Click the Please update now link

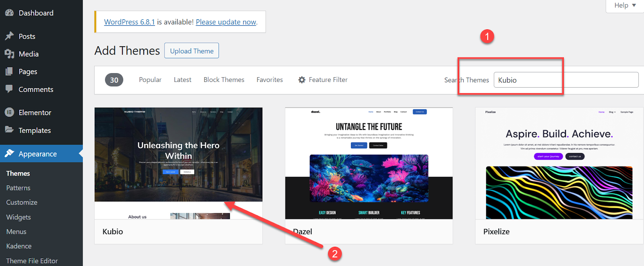(226, 22)
